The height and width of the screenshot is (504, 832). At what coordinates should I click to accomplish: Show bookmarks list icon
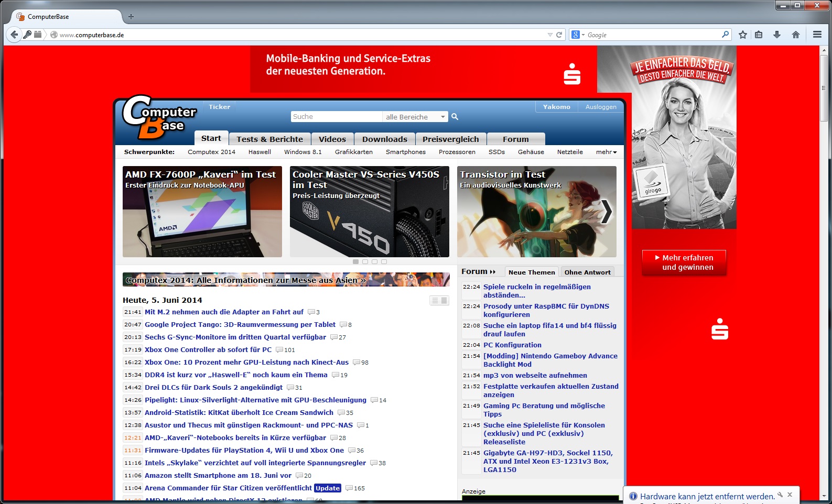pos(759,35)
